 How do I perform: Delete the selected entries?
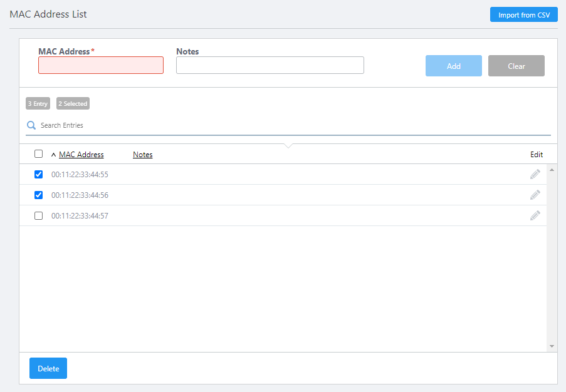pos(48,369)
